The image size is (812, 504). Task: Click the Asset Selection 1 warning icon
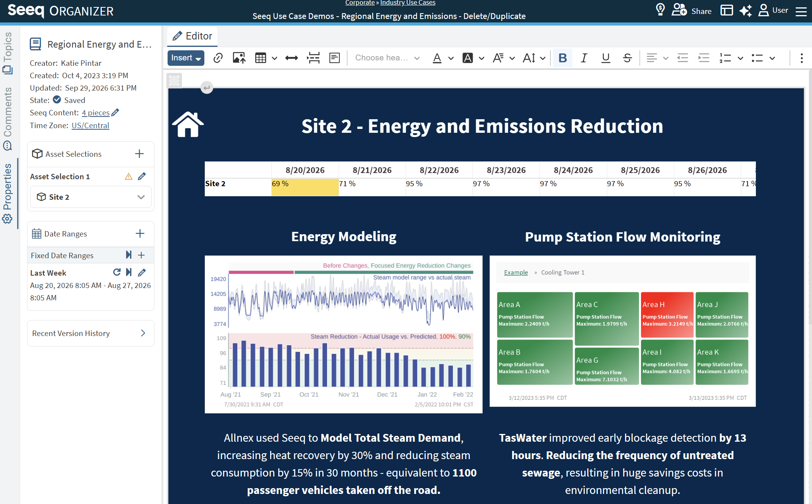coord(128,177)
